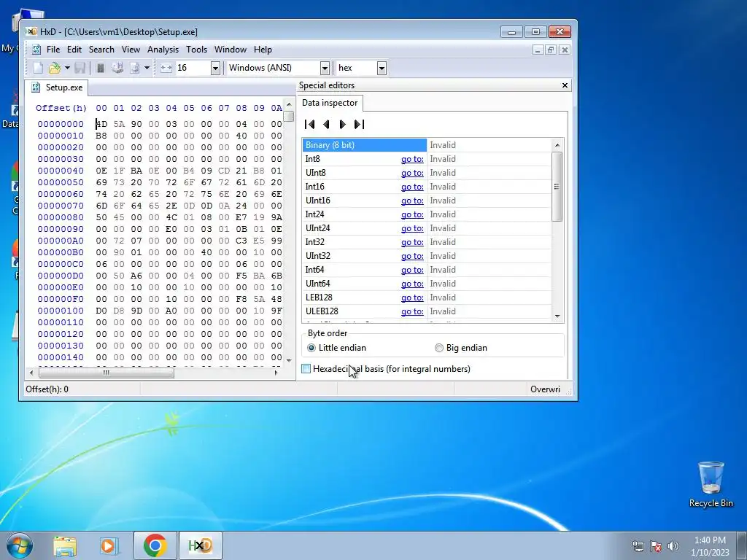This screenshot has height=560, width=747.
Task: Click the Open RAM icon in toolbar
Action: (x=101, y=68)
